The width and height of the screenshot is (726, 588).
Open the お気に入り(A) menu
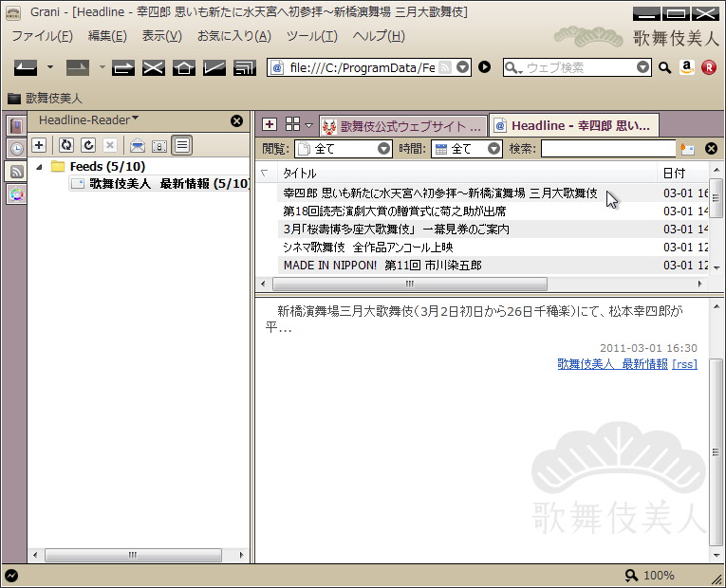234,36
